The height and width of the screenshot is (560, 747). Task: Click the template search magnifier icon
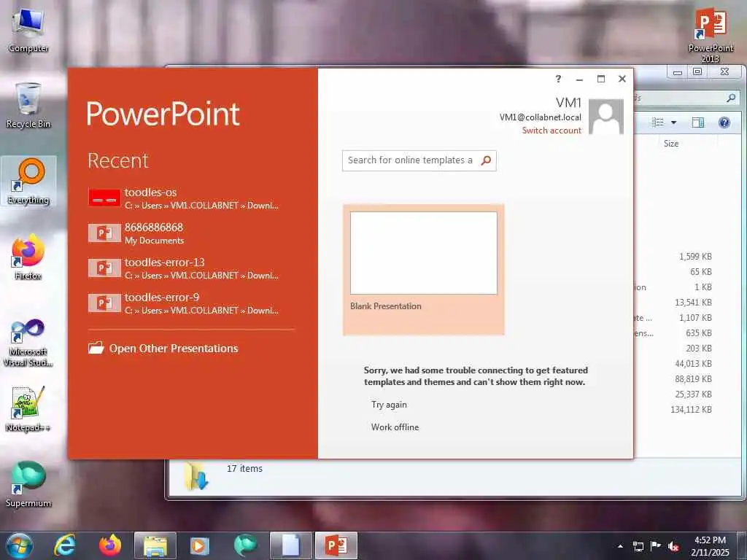tap(487, 160)
